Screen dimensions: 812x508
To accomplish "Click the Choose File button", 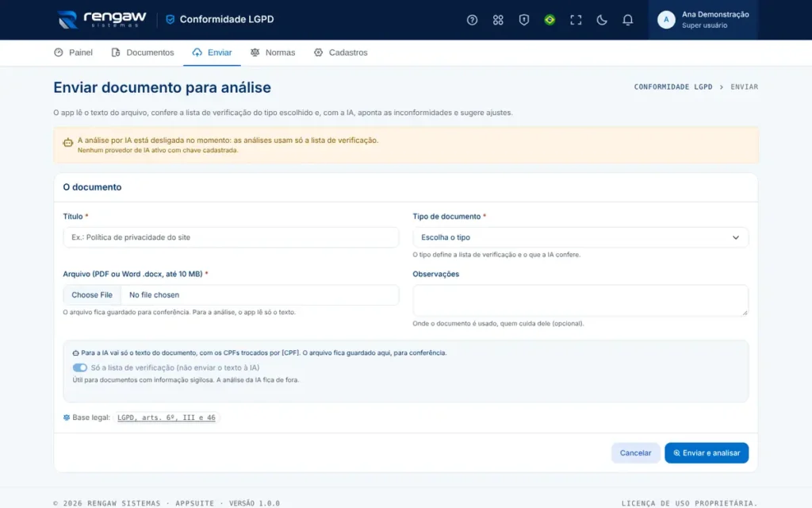I will (92, 295).
